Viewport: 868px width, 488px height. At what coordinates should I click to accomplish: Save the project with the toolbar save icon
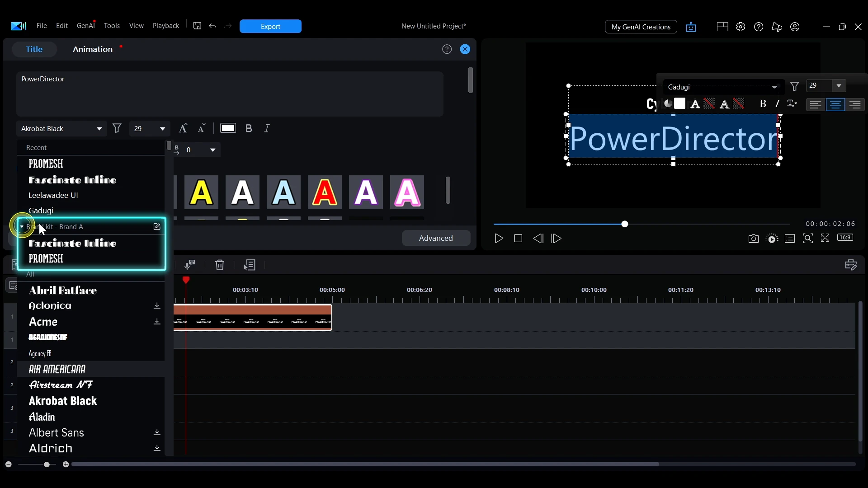click(x=197, y=26)
